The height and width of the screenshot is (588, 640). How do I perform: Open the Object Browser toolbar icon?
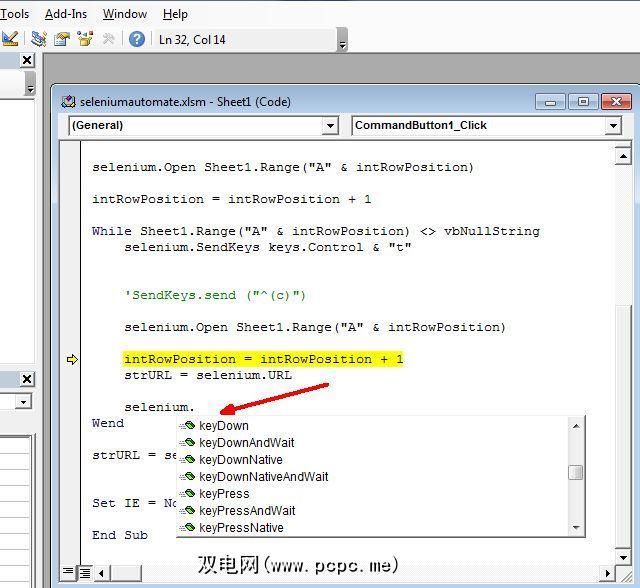point(85,39)
